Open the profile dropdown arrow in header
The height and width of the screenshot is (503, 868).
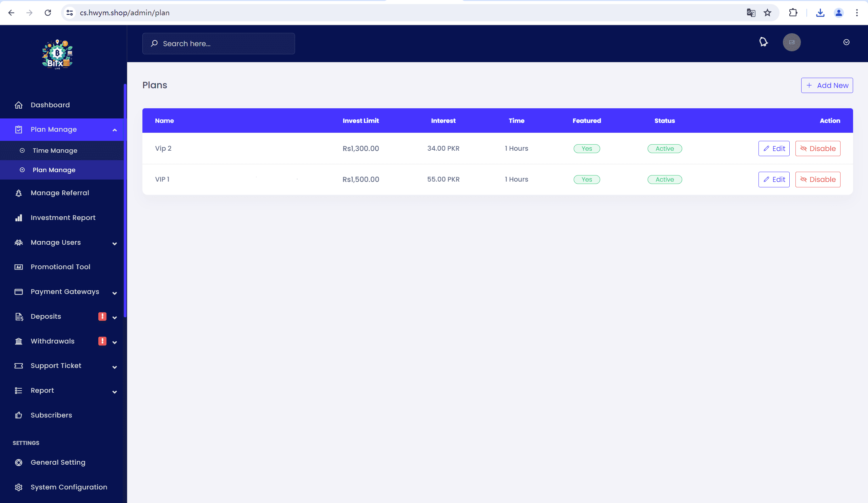point(846,42)
